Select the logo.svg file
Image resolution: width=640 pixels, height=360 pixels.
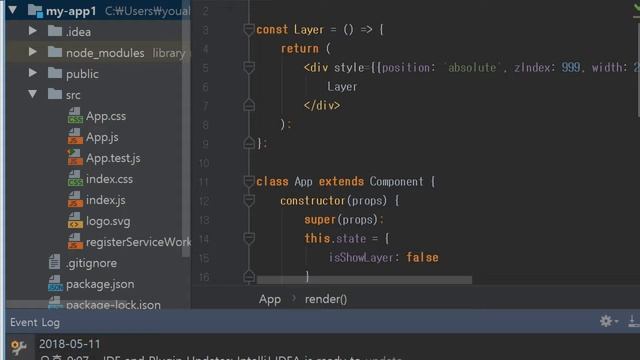[108, 221]
